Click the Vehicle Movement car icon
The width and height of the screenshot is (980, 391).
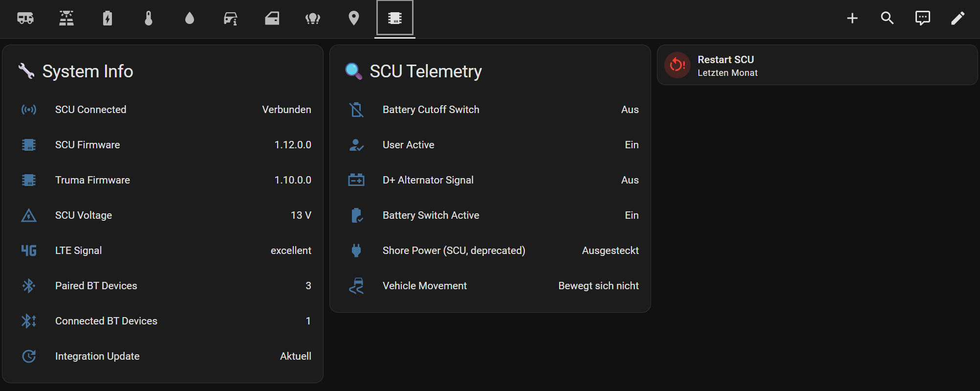[356, 286]
